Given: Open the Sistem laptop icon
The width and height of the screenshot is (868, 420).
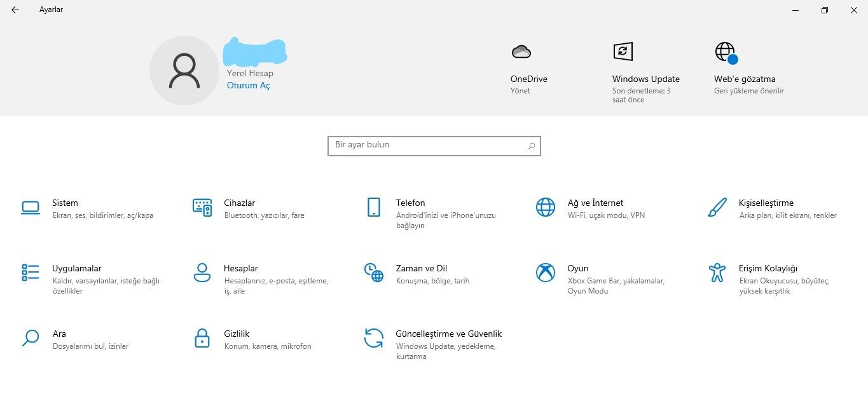Looking at the screenshot, I should (x=30, y=208).
